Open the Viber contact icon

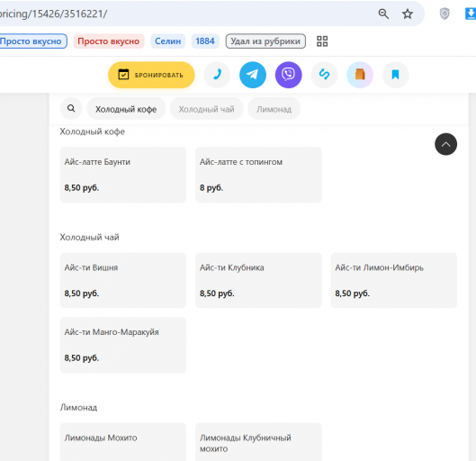coord(289,75)
